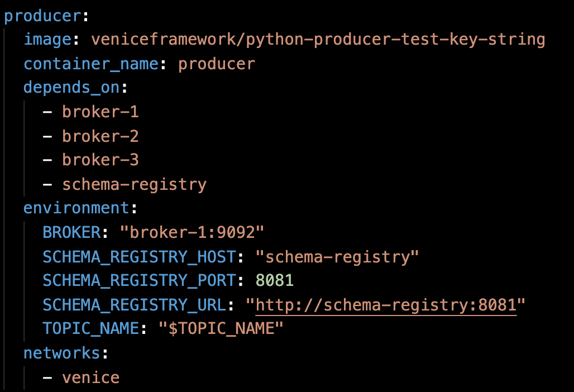Screen dimensions: 574x392
Task: Click the venice network entry
Action: click(90, 377)
